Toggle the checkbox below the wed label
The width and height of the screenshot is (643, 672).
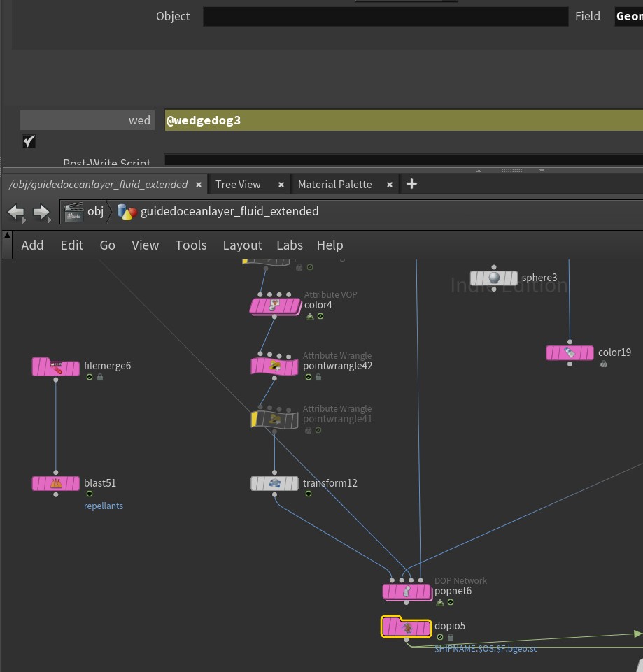click(x=29, y=141)
